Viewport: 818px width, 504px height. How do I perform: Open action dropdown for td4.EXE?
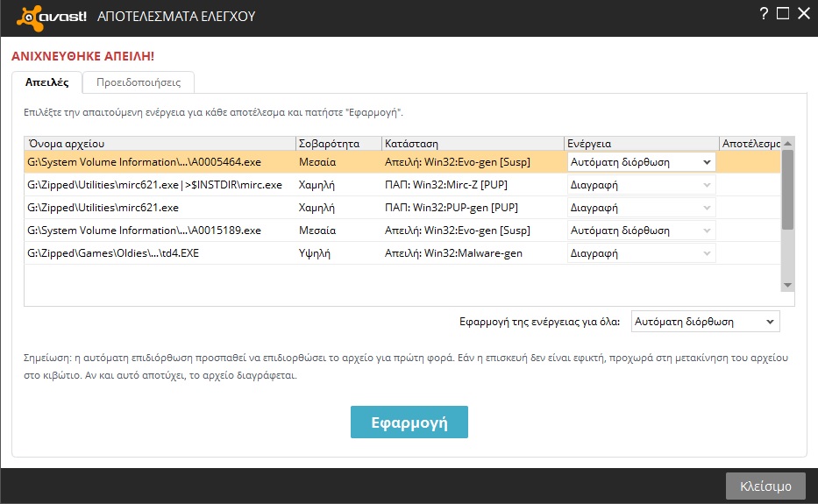[x=642, y=253]
